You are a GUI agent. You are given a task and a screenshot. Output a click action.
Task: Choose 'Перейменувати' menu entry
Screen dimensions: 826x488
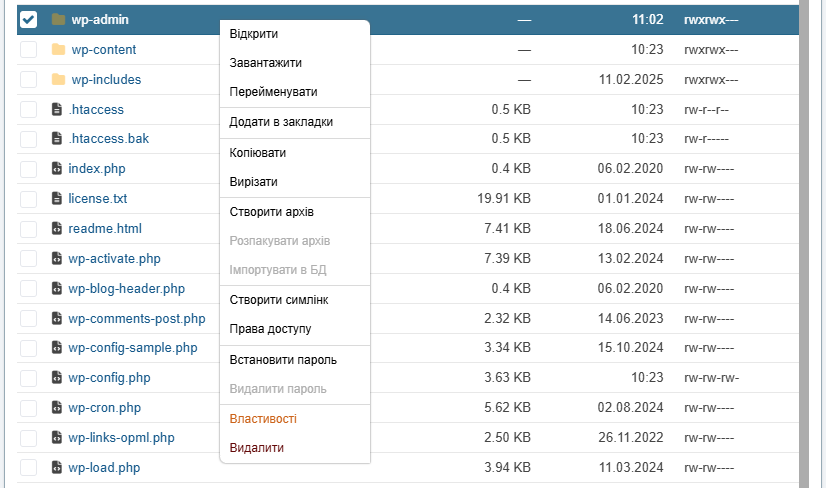273,92
